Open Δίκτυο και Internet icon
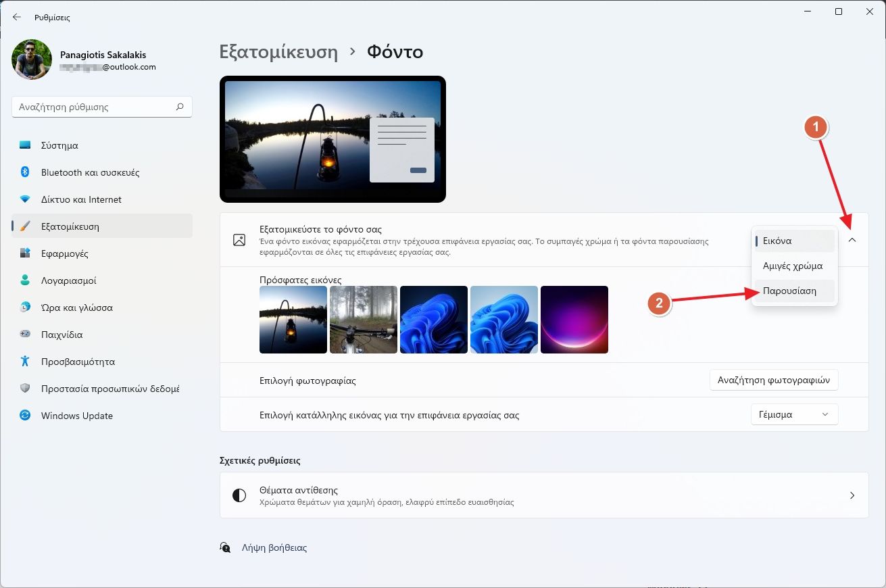The height and width of the screenshot is (588, 886). coord(25,199)
